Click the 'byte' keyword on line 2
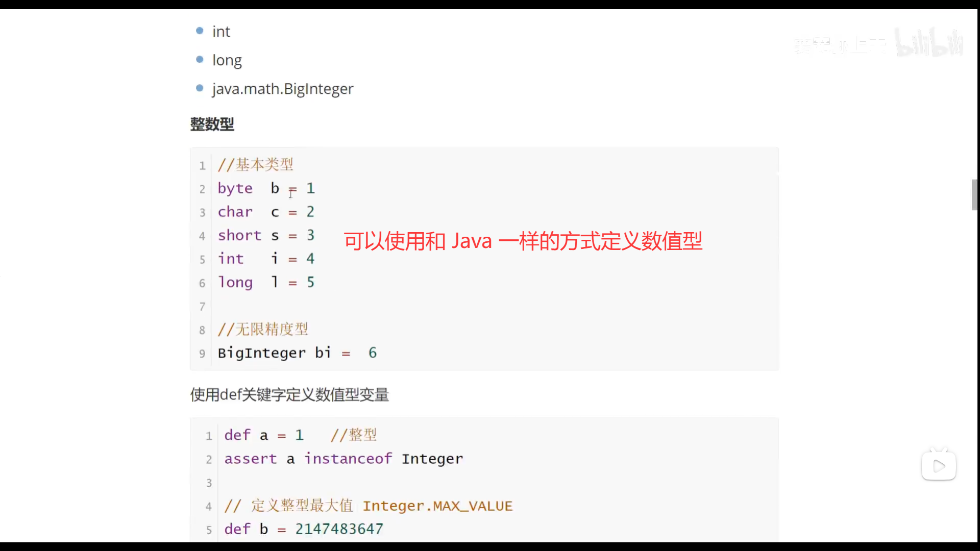The image size is (980, 551). [235, 188]
